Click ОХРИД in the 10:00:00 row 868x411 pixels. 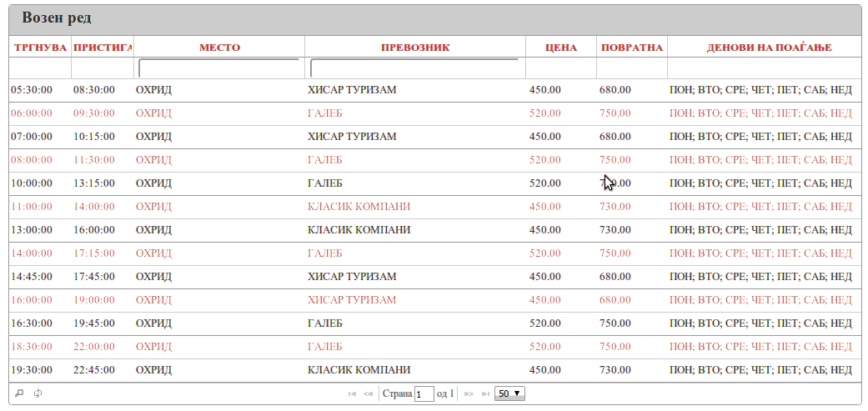[154, 183]
